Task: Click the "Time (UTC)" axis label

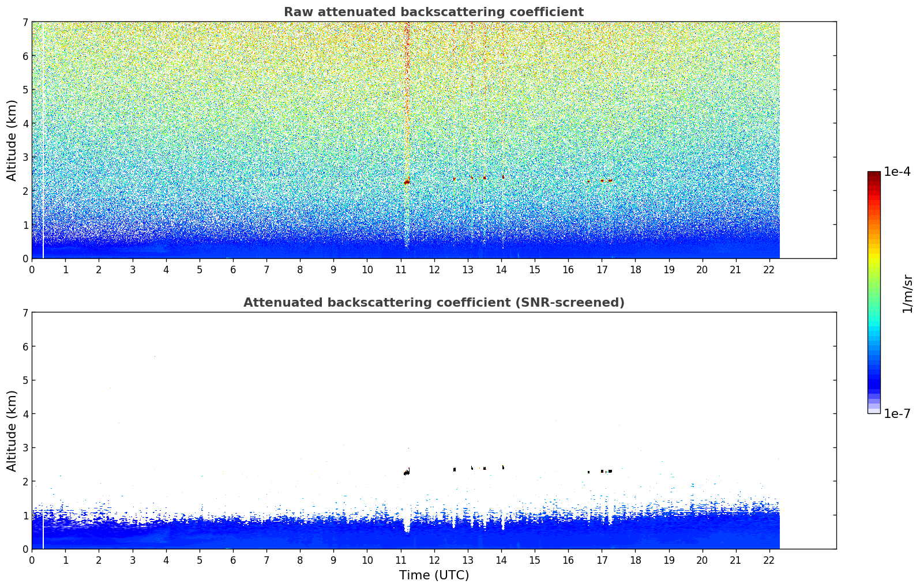Action: [434, 575]
